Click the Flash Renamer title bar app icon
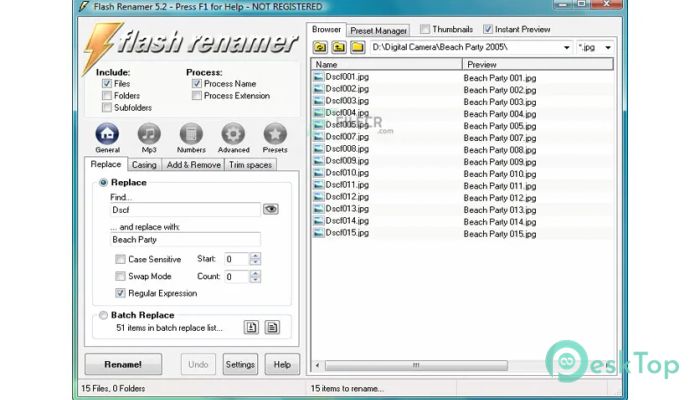700x400 pixels. (83, 7)
